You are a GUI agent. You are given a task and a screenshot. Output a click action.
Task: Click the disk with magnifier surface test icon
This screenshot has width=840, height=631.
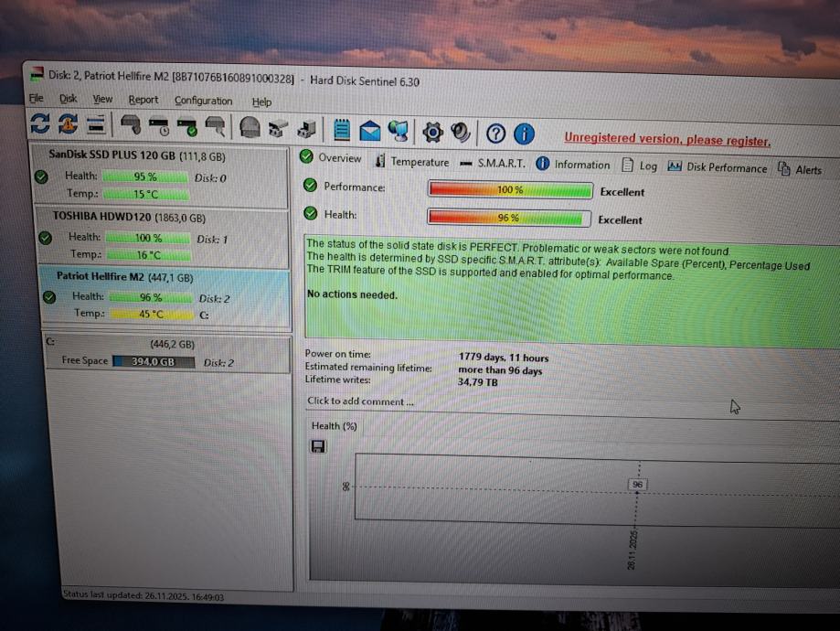(x=216, y=128)
